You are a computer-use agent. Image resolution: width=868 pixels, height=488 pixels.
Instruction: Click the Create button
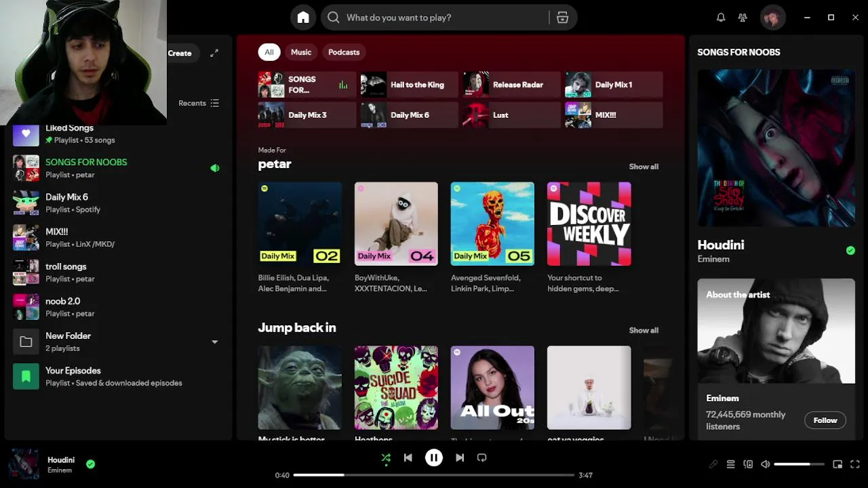click(x=180, y=53)
